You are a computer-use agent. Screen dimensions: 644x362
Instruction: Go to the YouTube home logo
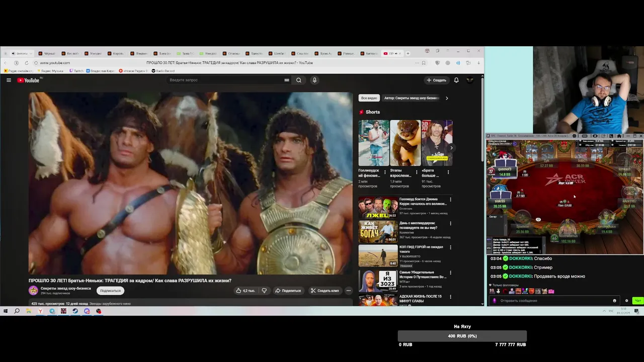coord(28,80)
